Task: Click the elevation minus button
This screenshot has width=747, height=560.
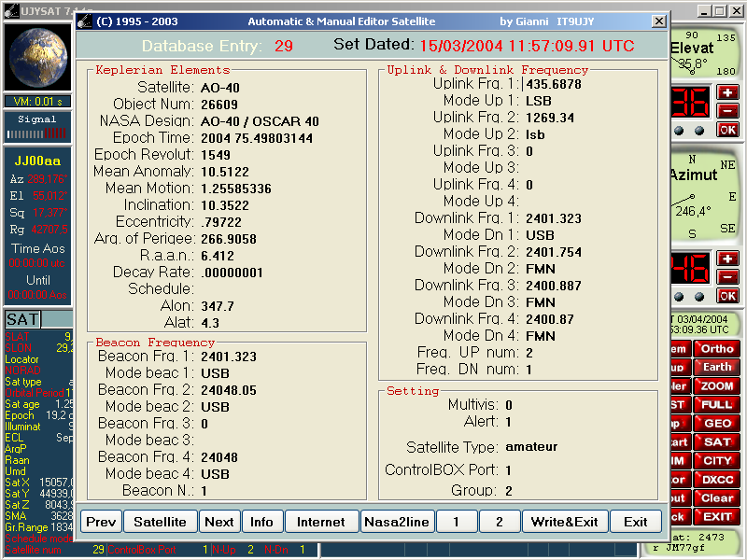Action: point(727,111)
